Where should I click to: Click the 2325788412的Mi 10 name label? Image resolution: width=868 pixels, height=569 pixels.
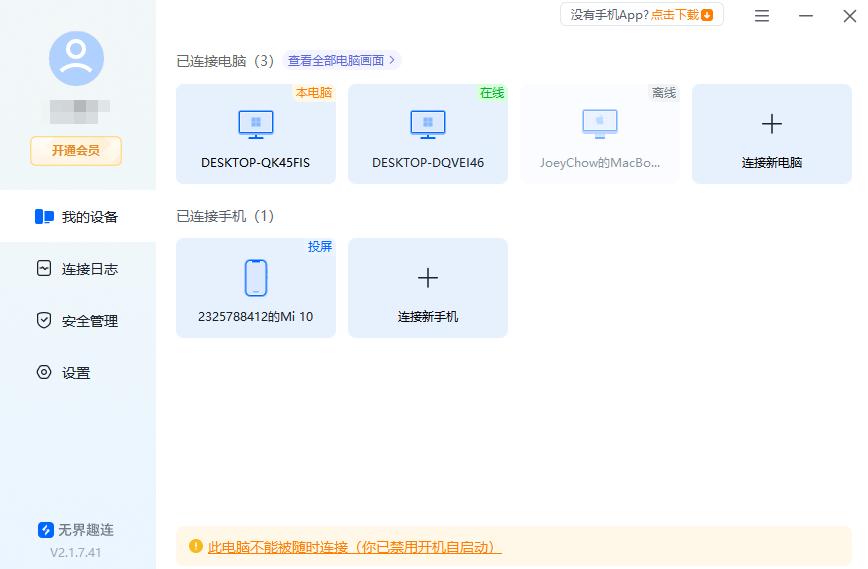click(x=256, y=317)
